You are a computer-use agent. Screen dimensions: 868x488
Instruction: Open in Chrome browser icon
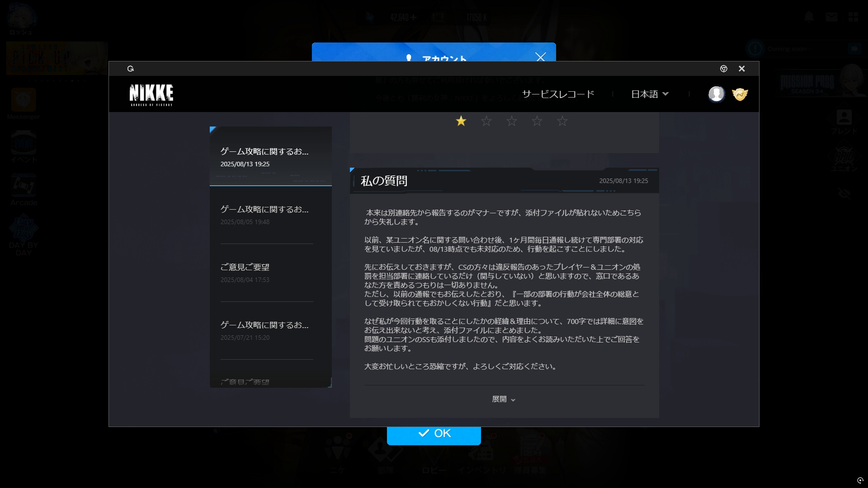(723, 69)
